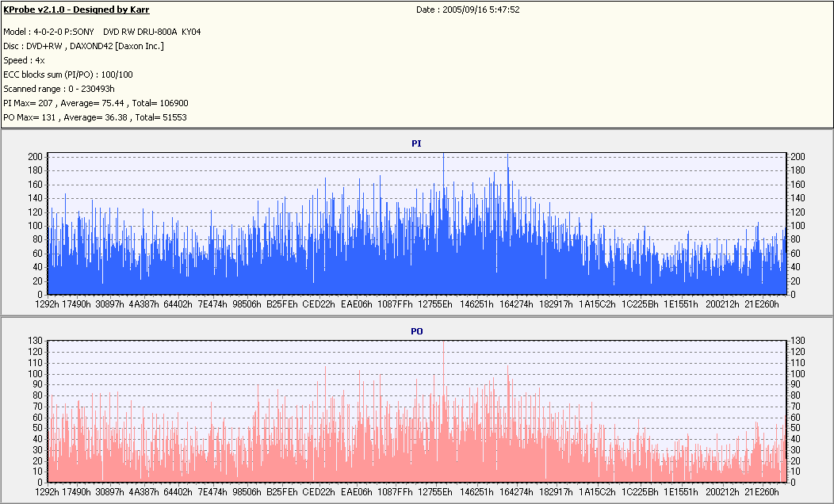Click the PO chart title
834x504 pixels.
[417, 331]
